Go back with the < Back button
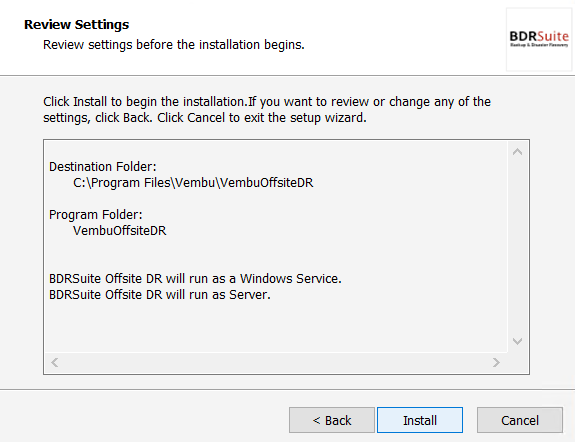 (332, 420)
